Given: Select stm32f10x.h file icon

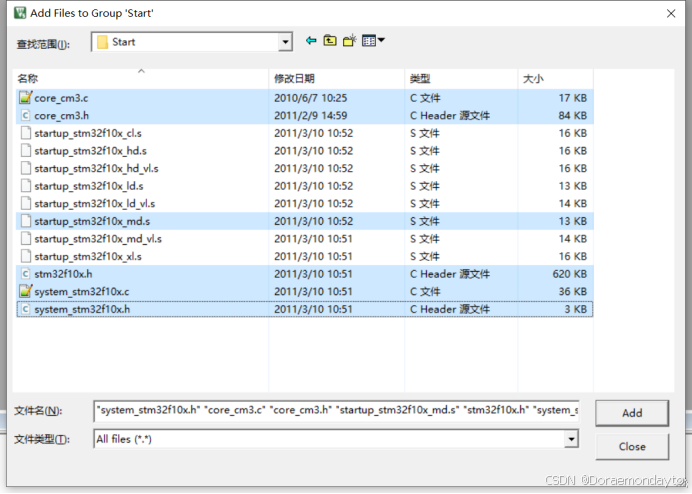Looking at the screenshot, I should [x=26, y=274].
